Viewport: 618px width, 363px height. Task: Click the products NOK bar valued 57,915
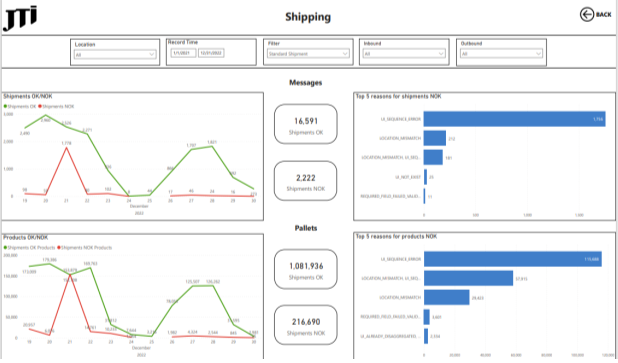point(469,278)
